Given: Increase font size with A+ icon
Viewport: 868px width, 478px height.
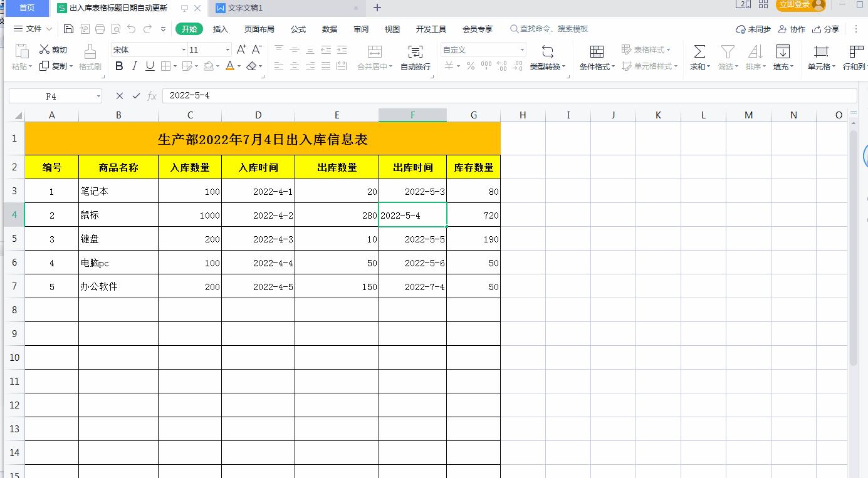Looking at the screenshot, I should pyautogui.click(x=240, y=48).
